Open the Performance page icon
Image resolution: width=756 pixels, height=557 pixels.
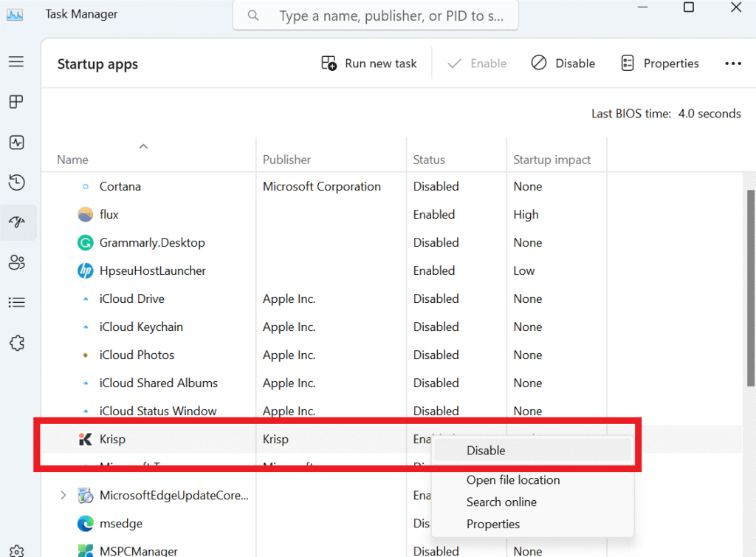[16, 143]
